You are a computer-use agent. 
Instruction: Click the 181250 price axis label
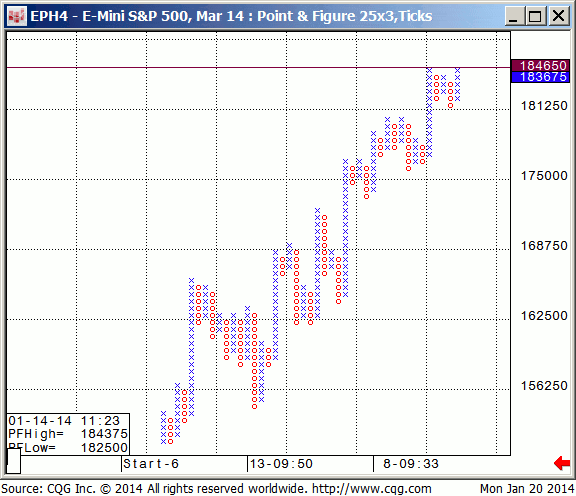pyautogui.click(x=544, y=106)
